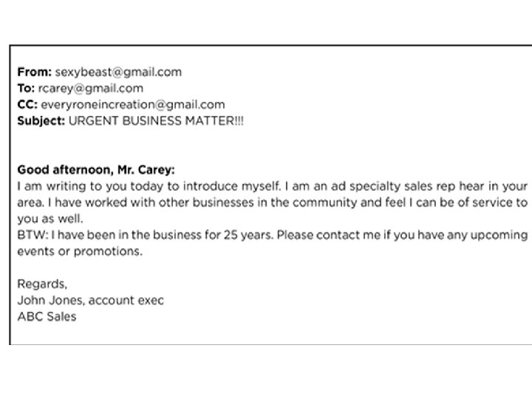532x399 pixels.
Task: Click the CC: label
Action: coord(27,104)
